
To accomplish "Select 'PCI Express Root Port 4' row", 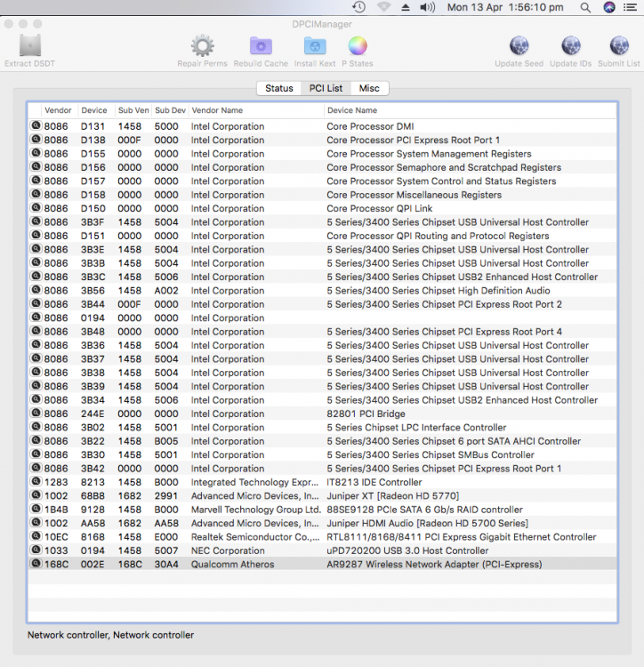I will tap(322, 332).
